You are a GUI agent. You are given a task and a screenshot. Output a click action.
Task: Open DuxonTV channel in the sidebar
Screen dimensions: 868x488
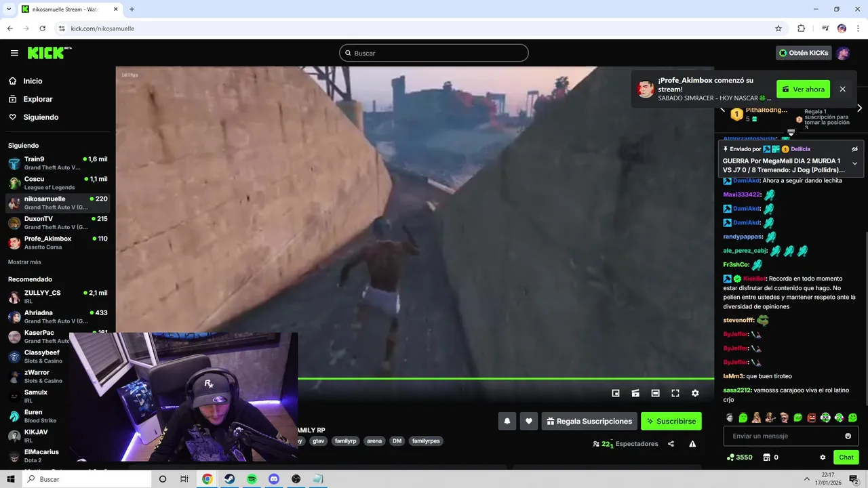click(x=58, y=223)
